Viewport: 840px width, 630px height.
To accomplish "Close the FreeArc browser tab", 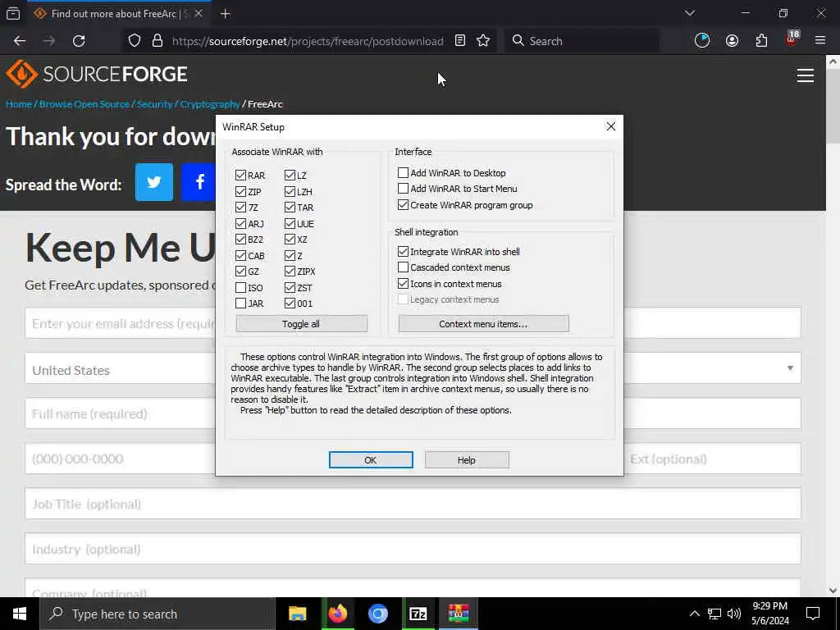I will [x=199, y=13].
